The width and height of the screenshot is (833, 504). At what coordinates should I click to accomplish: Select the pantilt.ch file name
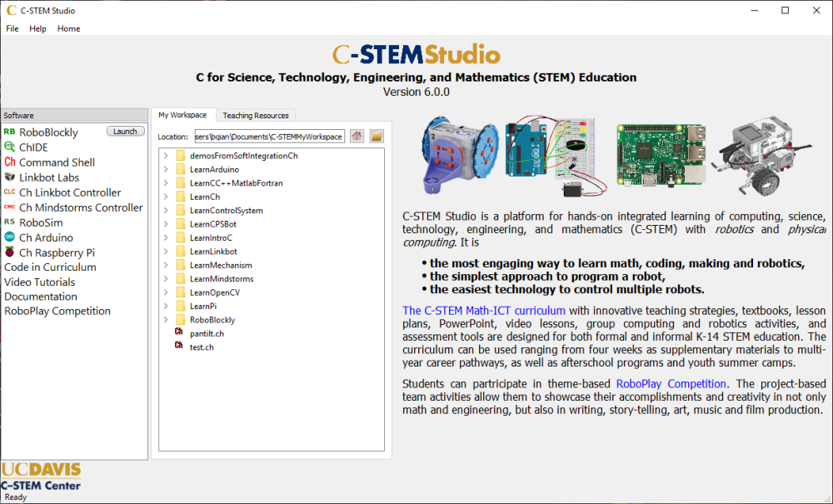[x=207, y=333]
